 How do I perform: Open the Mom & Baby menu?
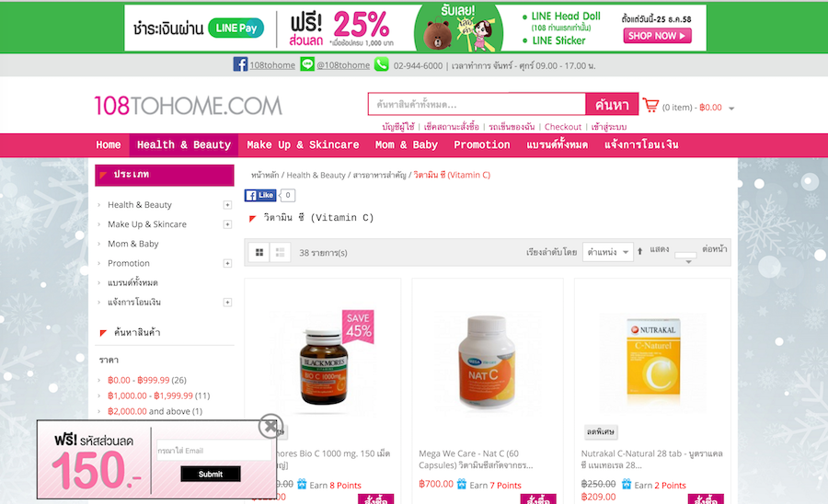click(406, 145)
